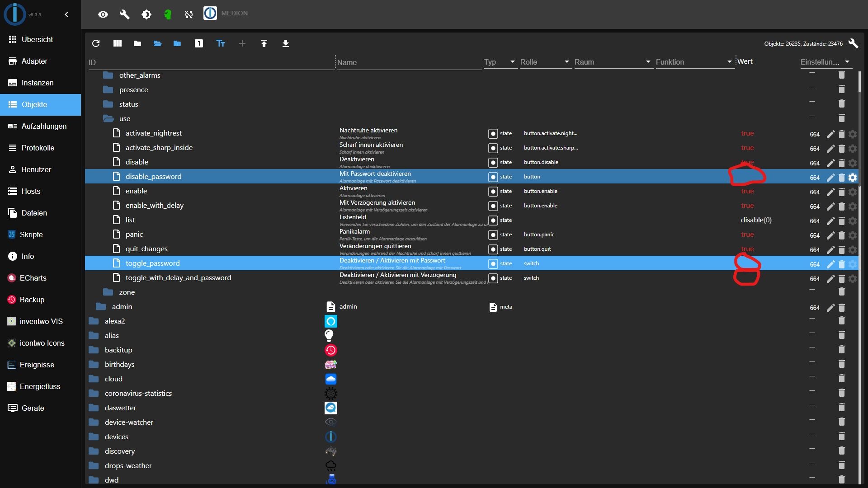Toggle the eye/visibility icon in toolbar
Image resolution: width=868 pixels, height=488 pixels.
104,13
